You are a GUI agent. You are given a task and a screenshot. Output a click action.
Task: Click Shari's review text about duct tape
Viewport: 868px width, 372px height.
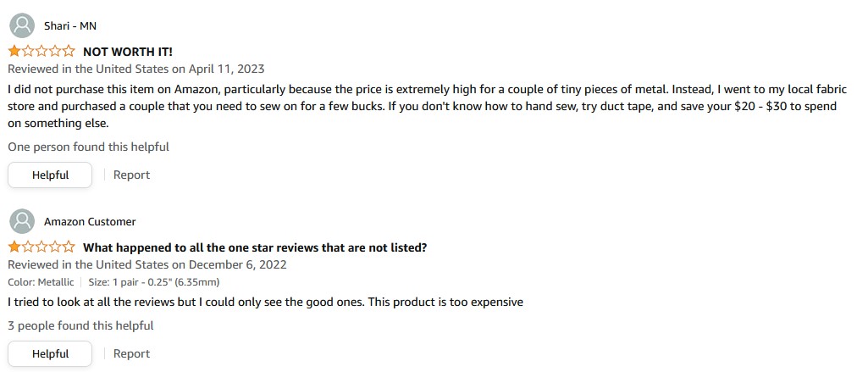[428, 106]
